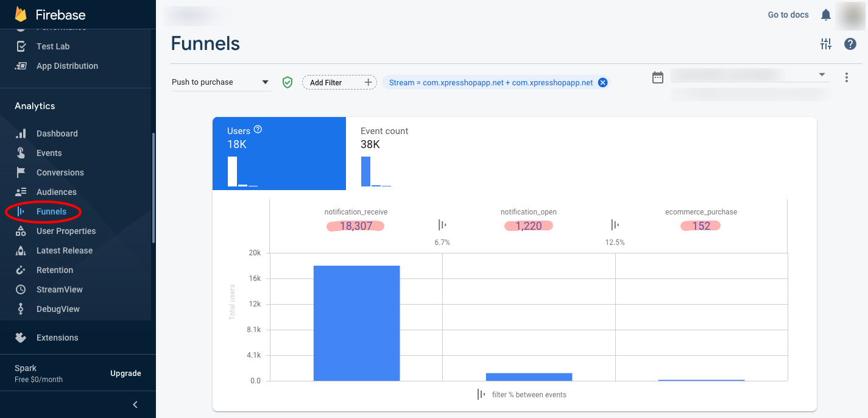Toggle filter % between events legend
This screenshot has width=868, height=418.
click(481, 395)
